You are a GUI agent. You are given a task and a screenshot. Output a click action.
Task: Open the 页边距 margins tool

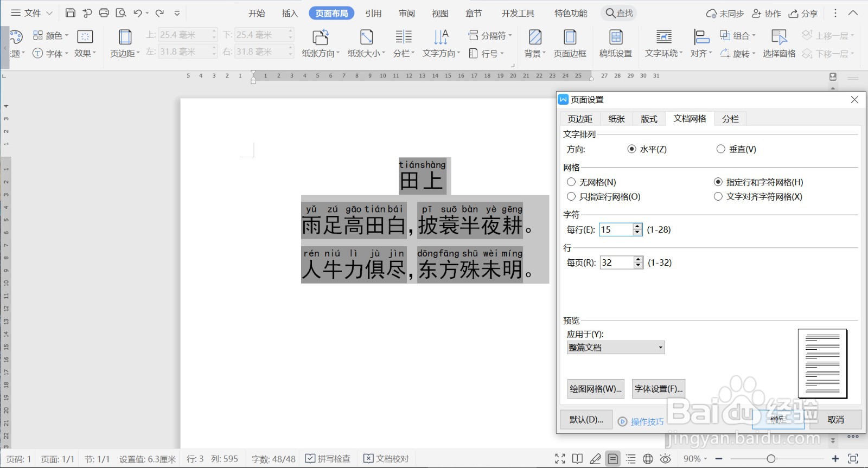125,43
